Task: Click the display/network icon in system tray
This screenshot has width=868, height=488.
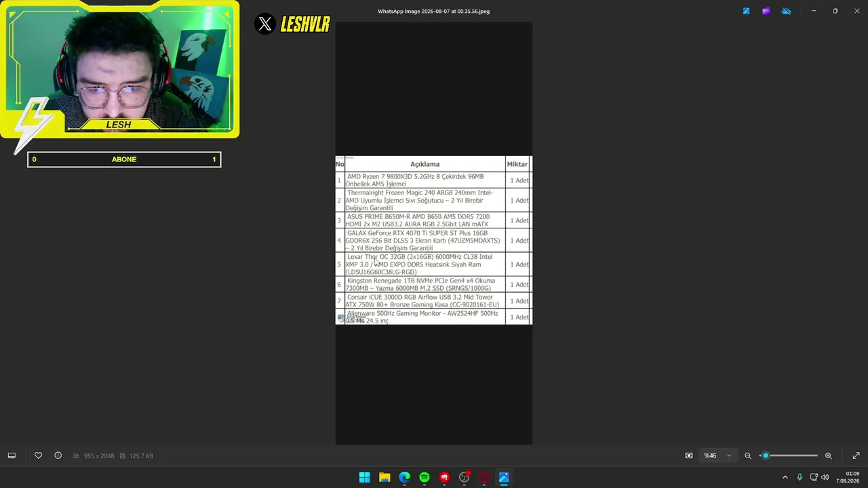Action: [814, 477]
